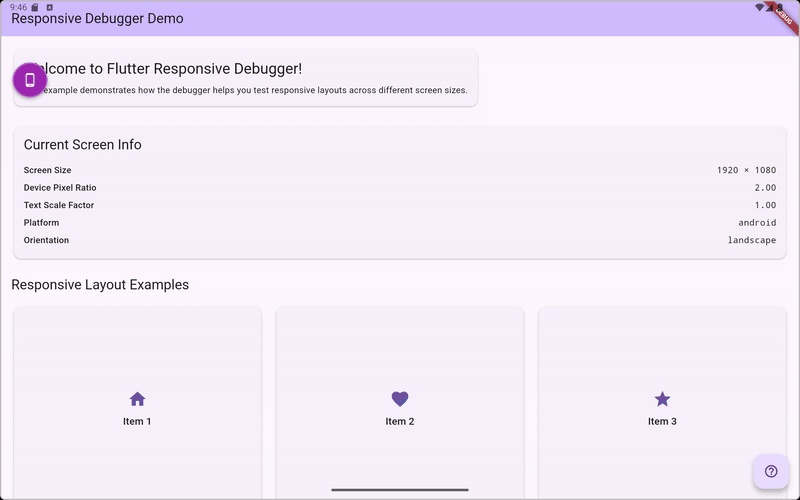
Task: Select the star icon in Item 3 card
Action: (x=662, y=399)
